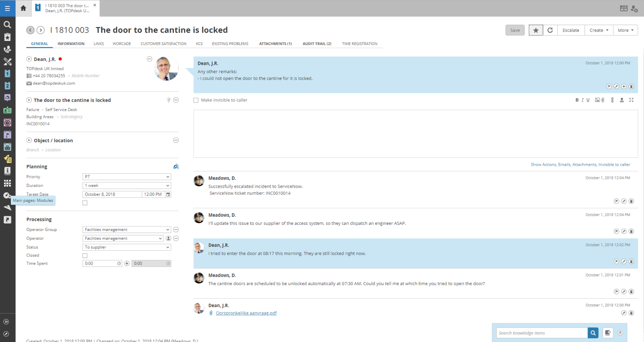Navigate to previous incident arrow
Viewport: 644px width, 342px height.
tap(30, 30)
